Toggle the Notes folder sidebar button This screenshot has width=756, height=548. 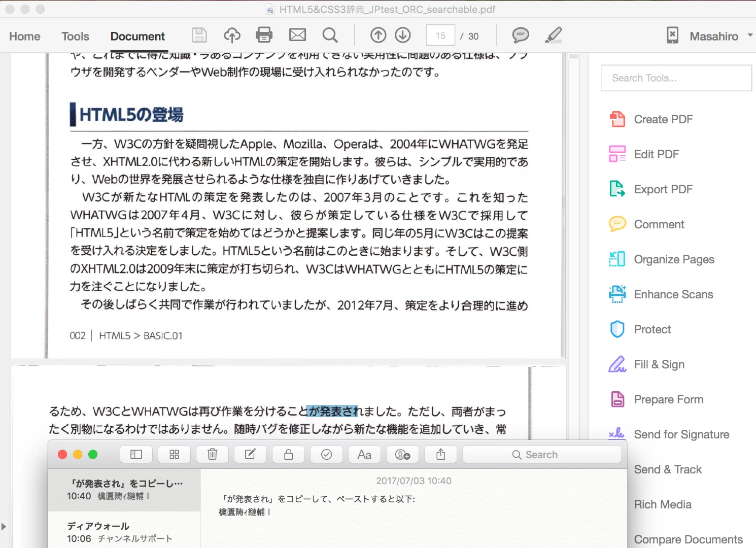pyautogui.click(x=136, y=455)
